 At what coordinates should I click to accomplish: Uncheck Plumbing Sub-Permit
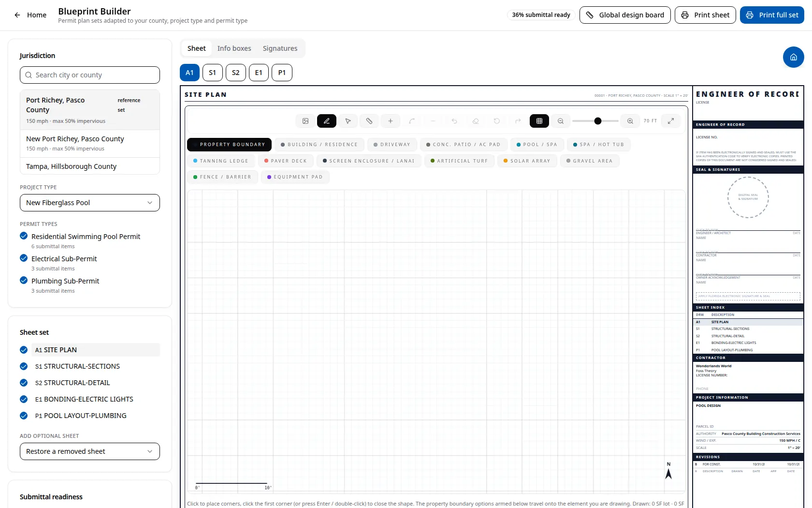[24, 281]
